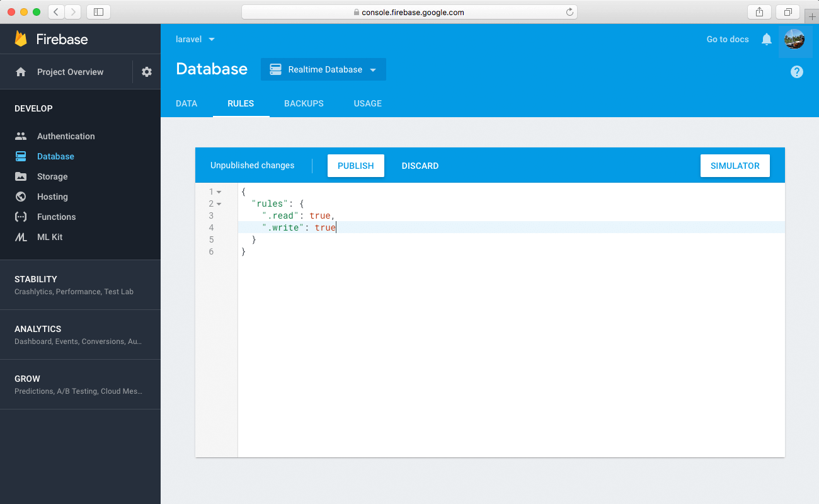The image size is (819, 504).
Task: Show all Safari tabs overview
Action: click(x=788, y=11)
